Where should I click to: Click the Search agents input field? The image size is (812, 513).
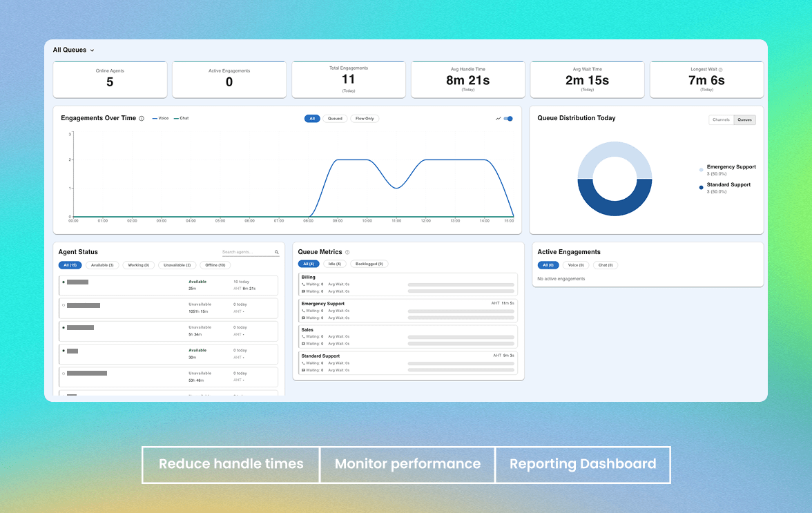246,253
